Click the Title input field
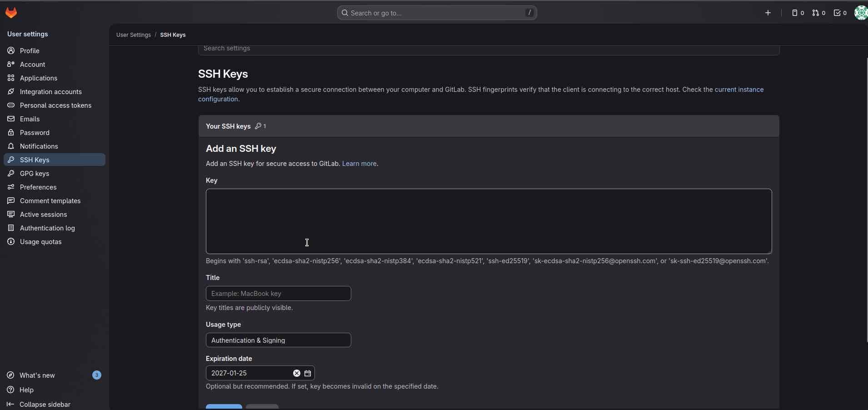This screenshot has height=410, width=868. [x=279, y=293]
